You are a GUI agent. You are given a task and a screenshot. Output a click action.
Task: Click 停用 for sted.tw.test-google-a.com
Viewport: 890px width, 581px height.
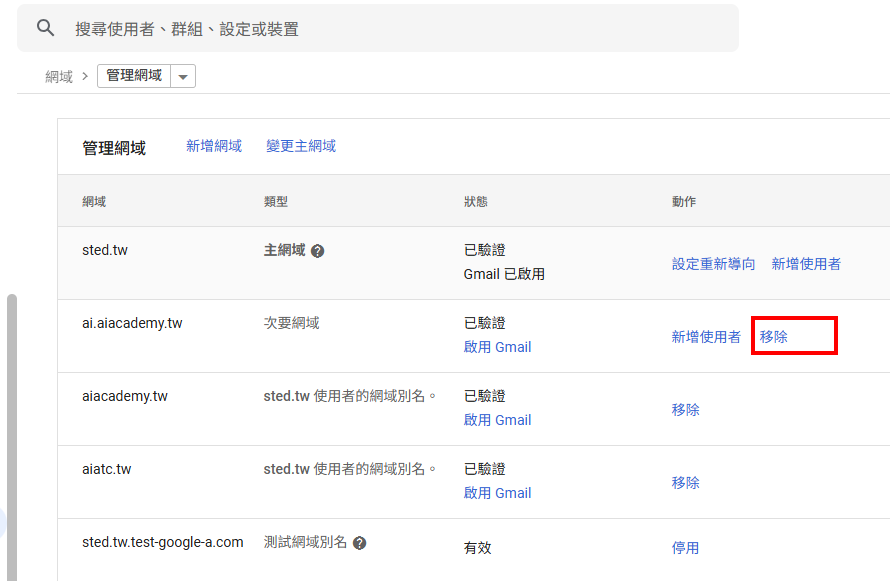[686, 548]
